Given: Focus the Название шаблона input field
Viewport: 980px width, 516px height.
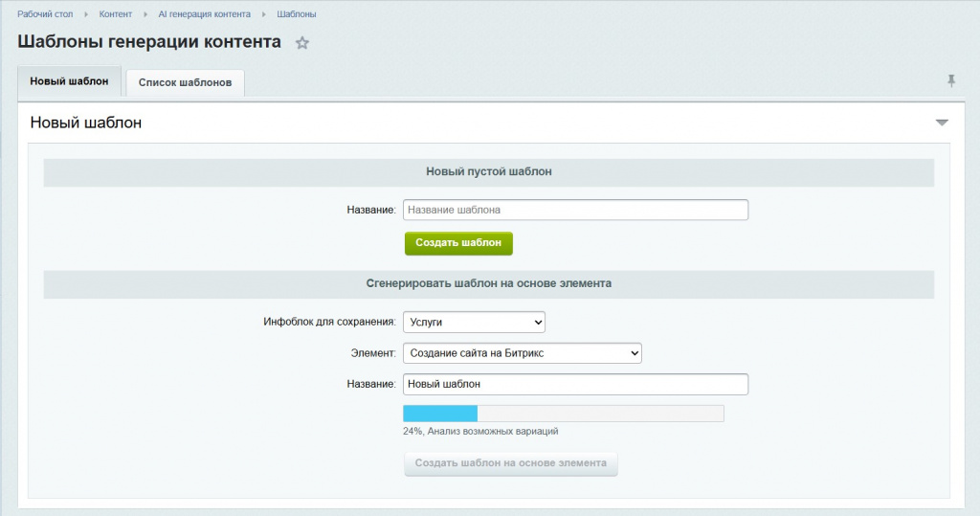Looking at the screenshot, I should (x=575, y=210).
